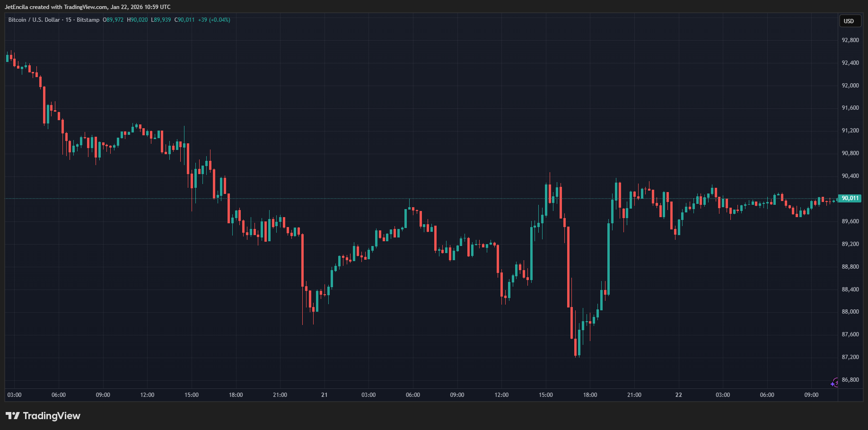Screen dimensions: 868x430
Task: Click the TradingView wordmark text
Action: click(52, 416)
